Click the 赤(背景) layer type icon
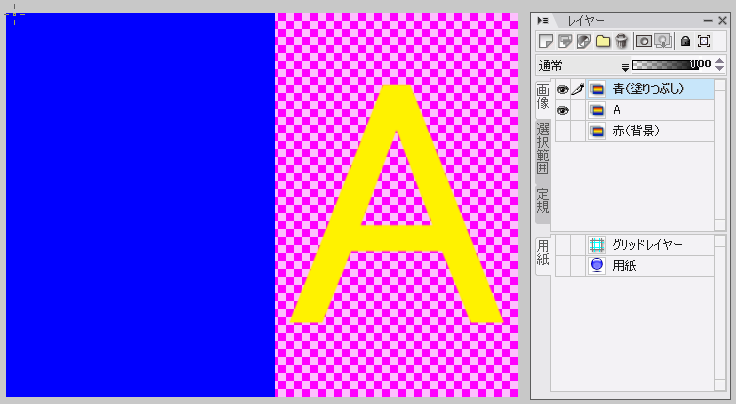This screenshot has height=404, width=736. tap(597, 131)
